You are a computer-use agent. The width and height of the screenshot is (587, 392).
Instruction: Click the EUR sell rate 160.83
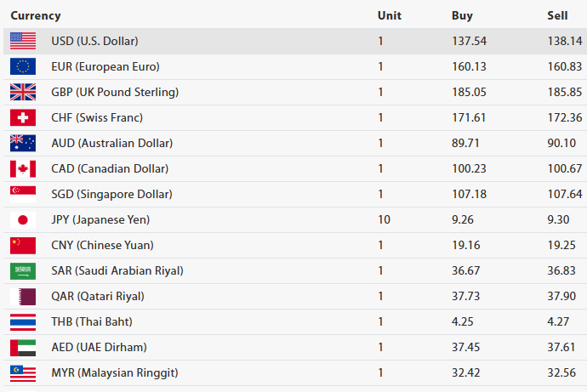[565, 66]
